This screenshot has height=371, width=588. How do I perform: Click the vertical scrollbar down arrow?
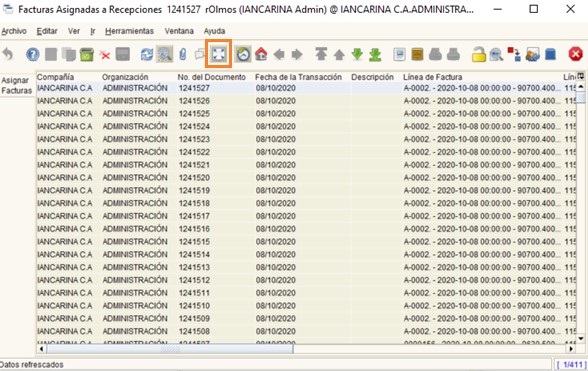pos(580,338)
